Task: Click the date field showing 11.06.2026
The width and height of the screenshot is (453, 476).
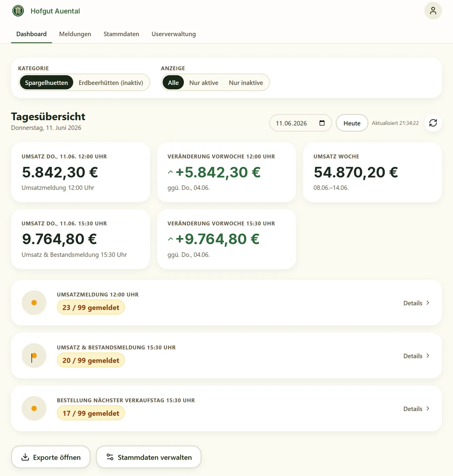Action: pos(300,123)
